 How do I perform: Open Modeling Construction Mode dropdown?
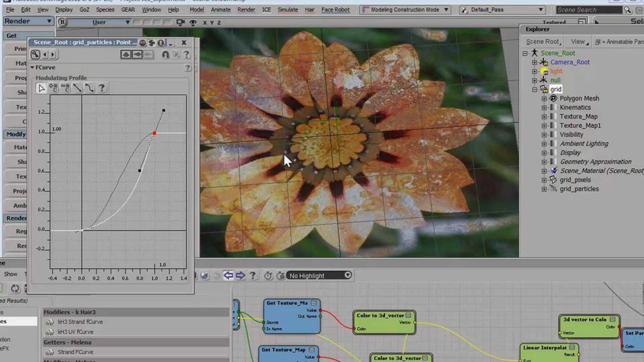point(405,10)
